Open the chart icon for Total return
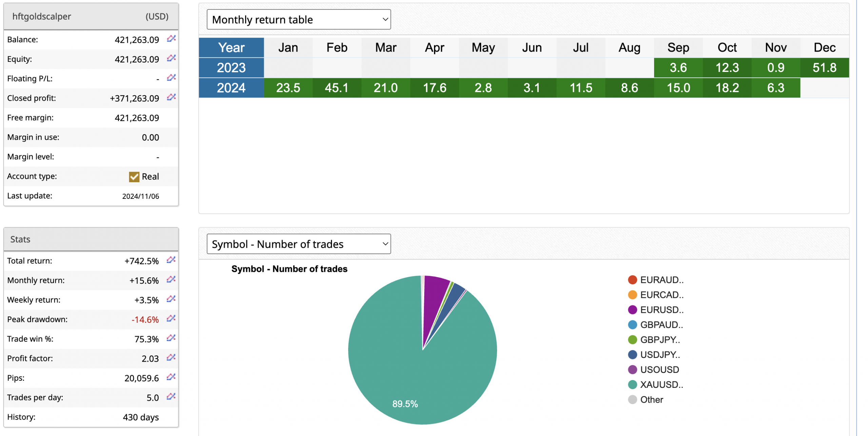868x436 pixels. coord(171,260)
